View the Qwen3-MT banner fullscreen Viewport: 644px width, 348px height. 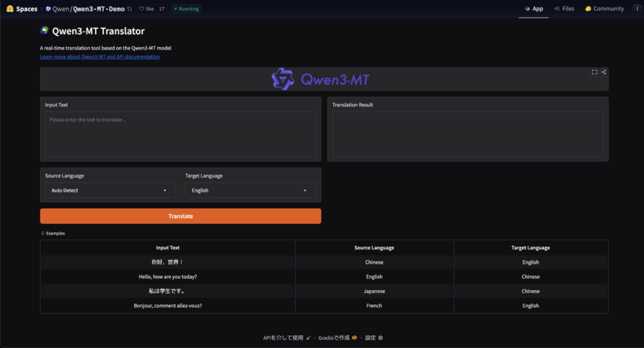click(594, 72)
